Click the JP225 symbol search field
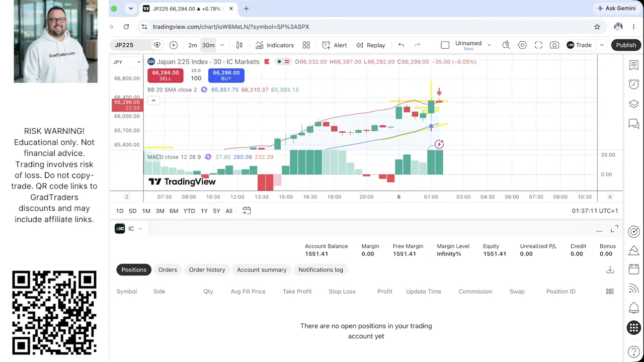 [131, 45]
